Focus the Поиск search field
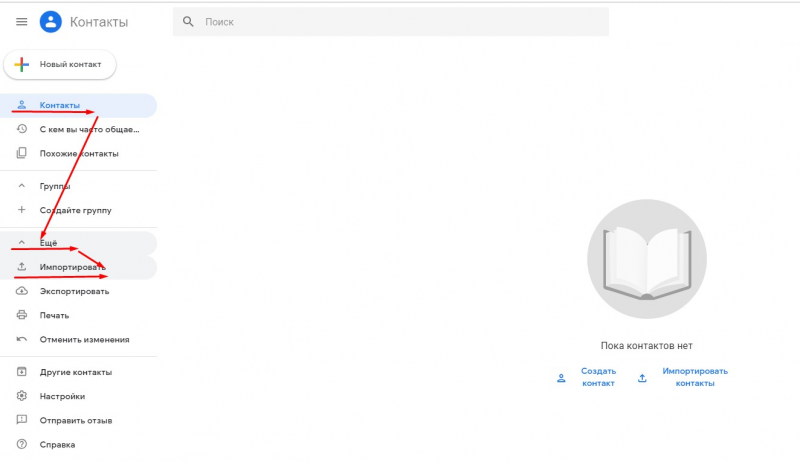 (391, 22)
